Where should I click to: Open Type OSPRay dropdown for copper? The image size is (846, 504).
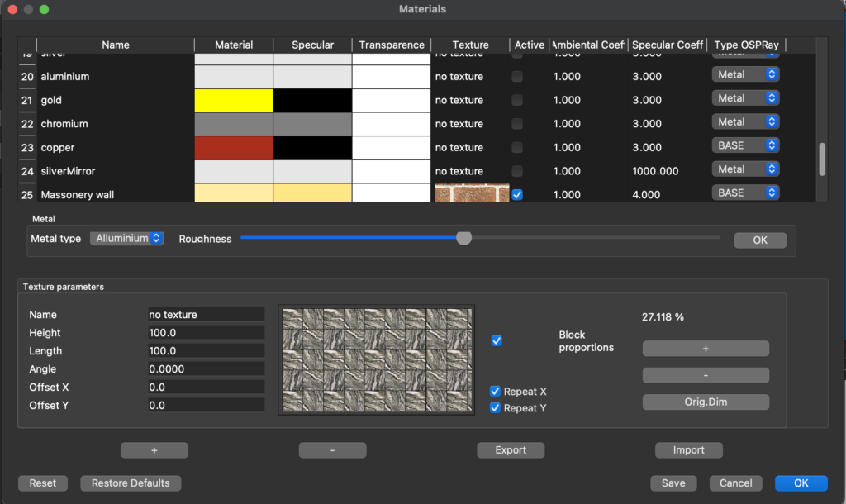pyautogui.click(x=746, y=145)
